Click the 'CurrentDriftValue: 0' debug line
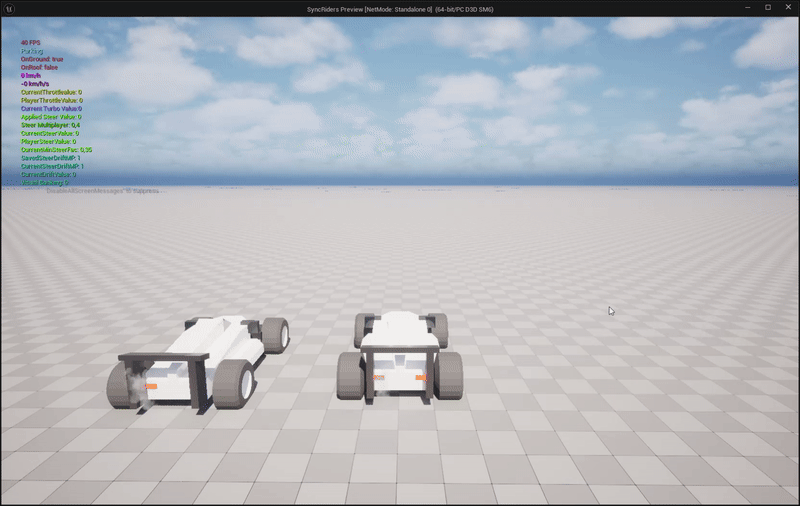Viewport: 800px width, 506px height. coord(48,174)
